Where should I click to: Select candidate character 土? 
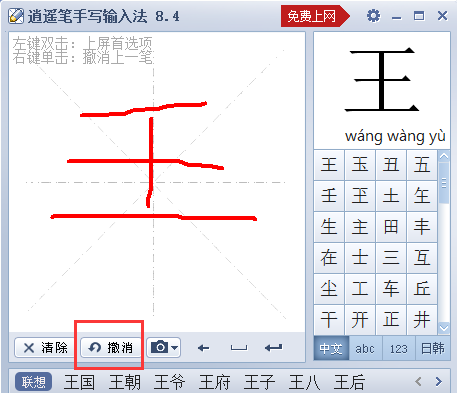point(391,196)
